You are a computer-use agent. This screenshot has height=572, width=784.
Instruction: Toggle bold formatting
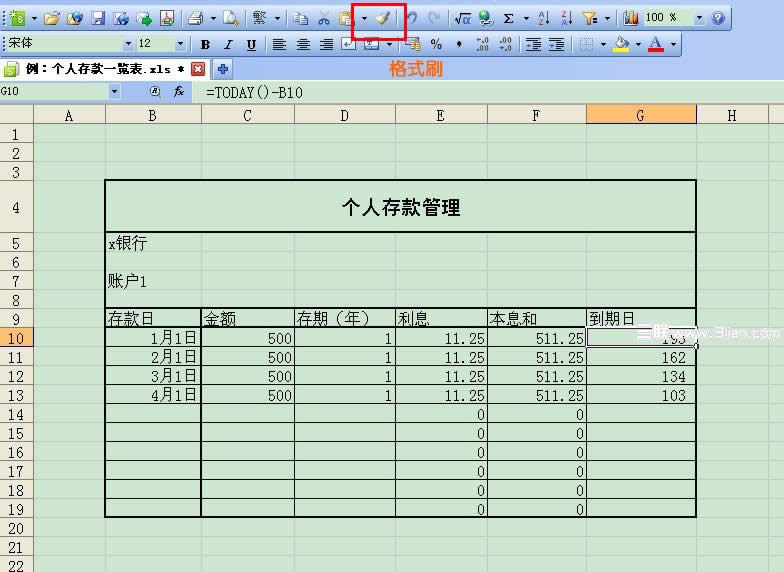click(x=205, y=45)
